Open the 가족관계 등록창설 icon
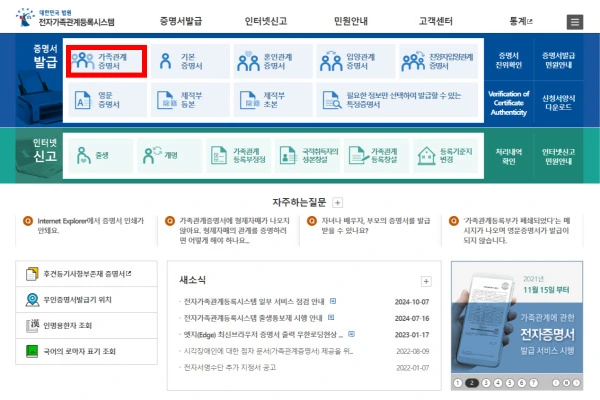 pos(359,155)
